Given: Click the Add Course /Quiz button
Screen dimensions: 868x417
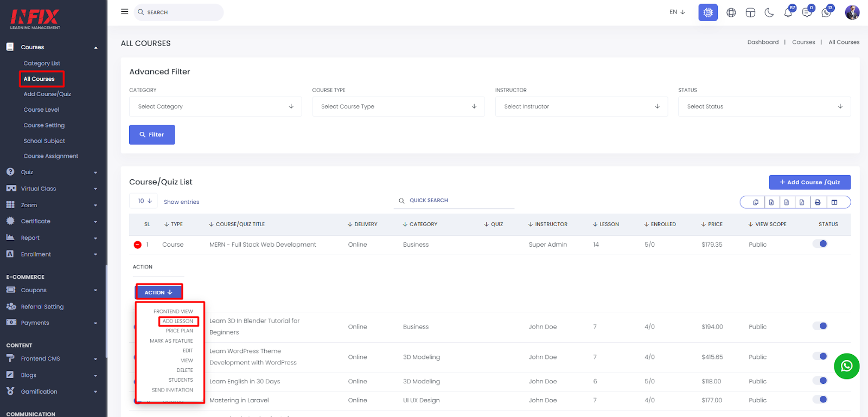Looking at the screenshot, I should point(810,182).
